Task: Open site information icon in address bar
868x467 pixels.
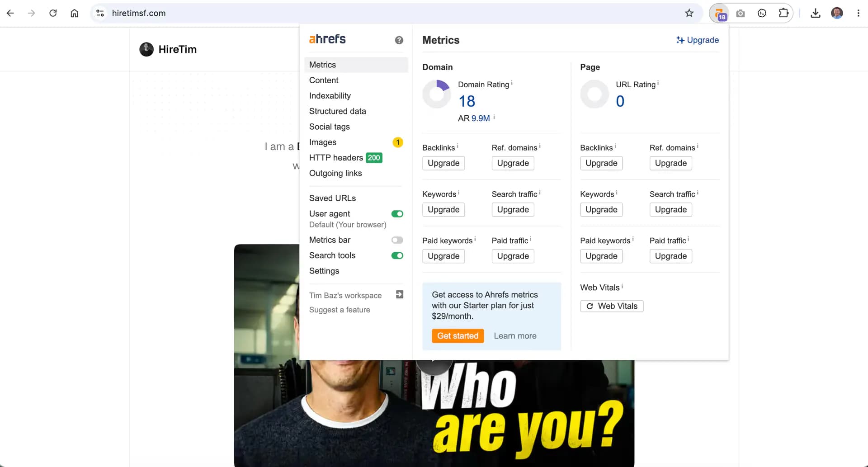Action: point(100,13)
